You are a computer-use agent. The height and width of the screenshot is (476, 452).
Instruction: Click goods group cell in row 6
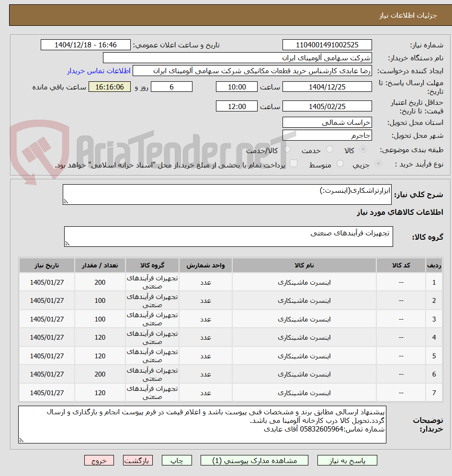[152, 374]
